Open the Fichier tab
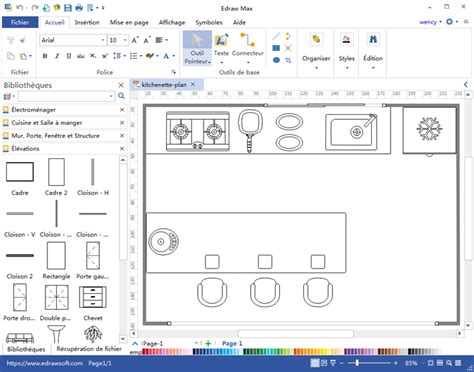 pos(20,22)
